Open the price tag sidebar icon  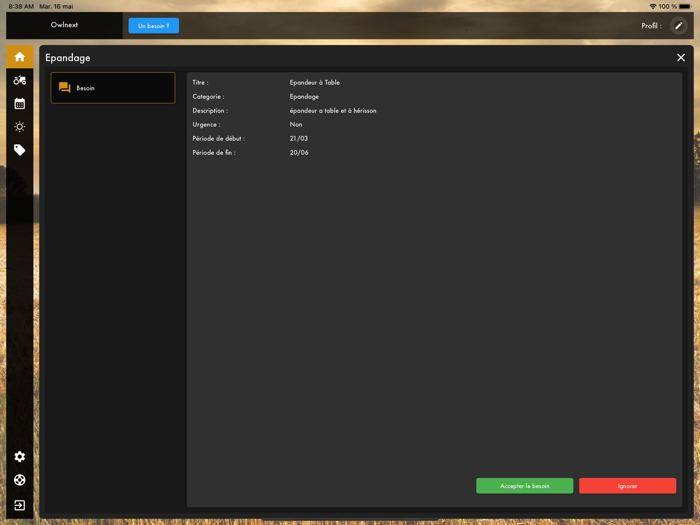[x=20, y=150]
